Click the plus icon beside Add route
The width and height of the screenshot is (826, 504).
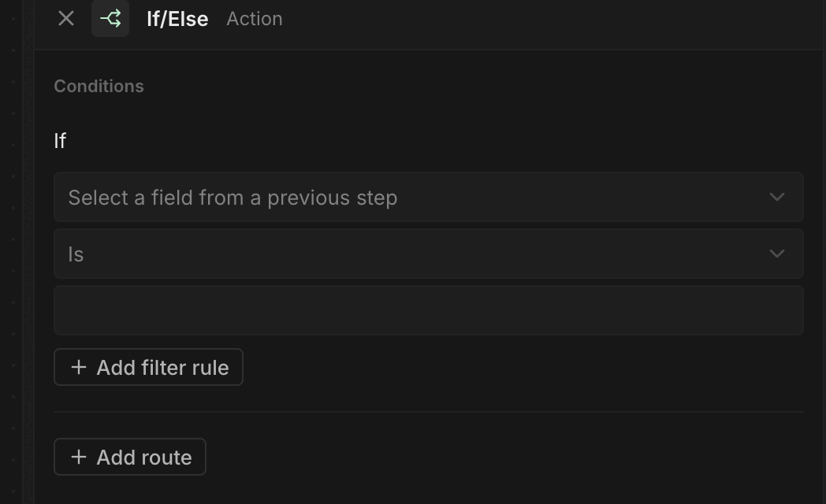(79, 457)
